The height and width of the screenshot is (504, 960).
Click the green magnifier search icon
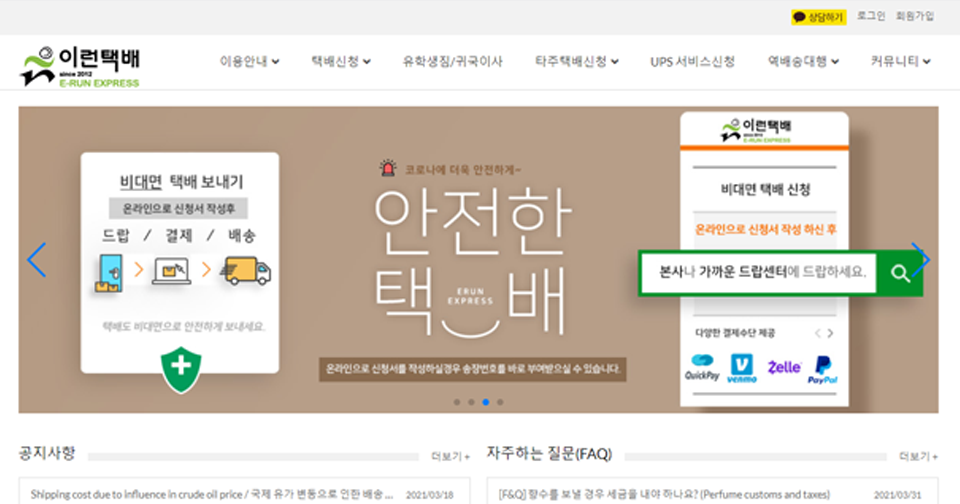coord(900,272)
